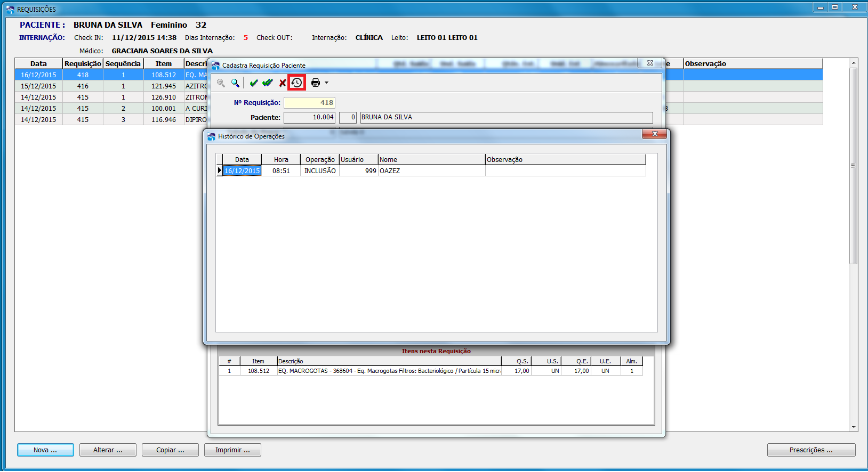Click the main scrollbar down arrow
Viewport: 868px width, 472px height.
coord(853,427)
